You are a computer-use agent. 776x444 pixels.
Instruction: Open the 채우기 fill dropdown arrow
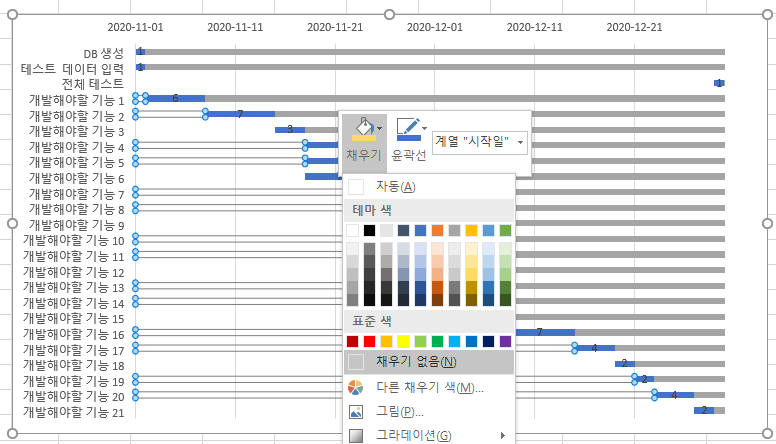(x=380, y=129)
